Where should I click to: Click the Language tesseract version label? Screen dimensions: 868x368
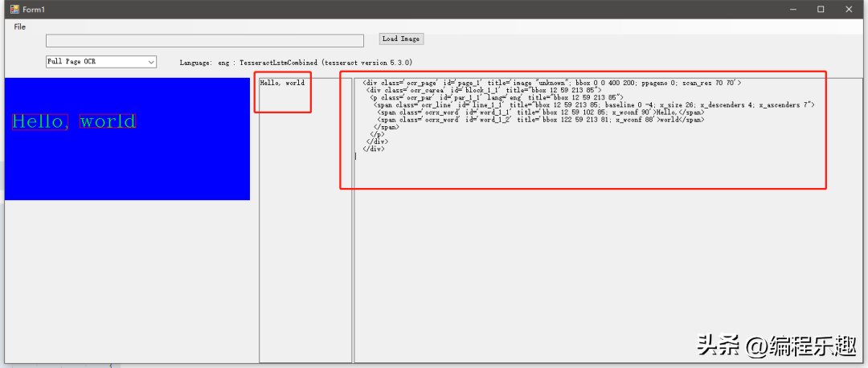click(296, 62)
